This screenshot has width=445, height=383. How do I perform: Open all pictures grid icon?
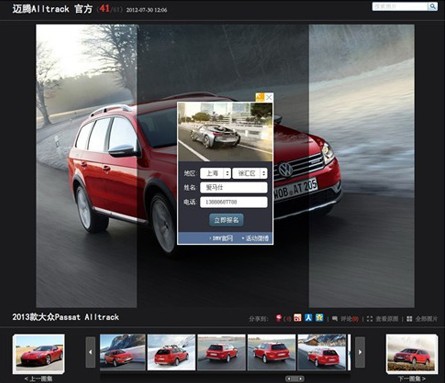(x=409, y=319)
